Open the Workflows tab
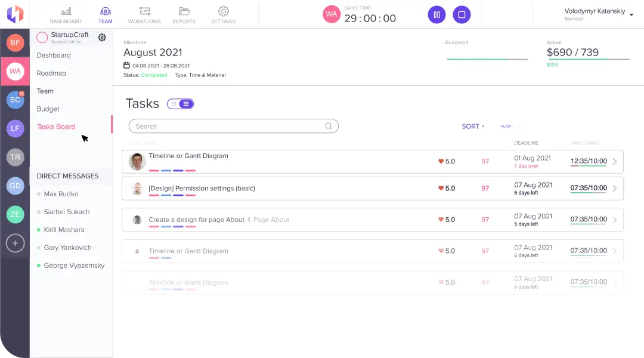Image resolution: width=644 pixels, height=358 pixels. click(x=144, y=15)
